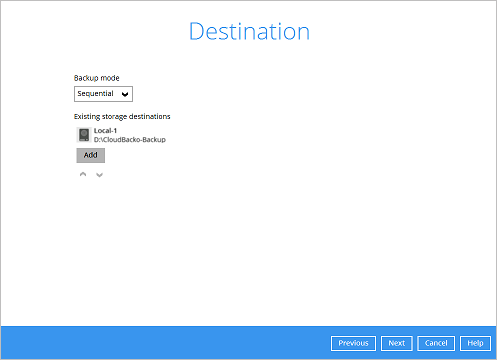
Task: Click the Backup suffix of the destination path
Action: 154,140
